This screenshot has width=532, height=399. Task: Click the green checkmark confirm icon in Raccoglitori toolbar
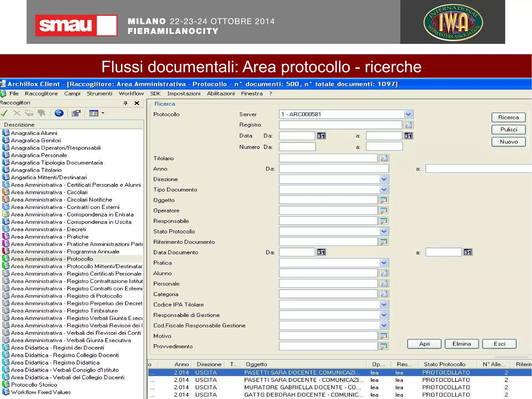(4, 113)
